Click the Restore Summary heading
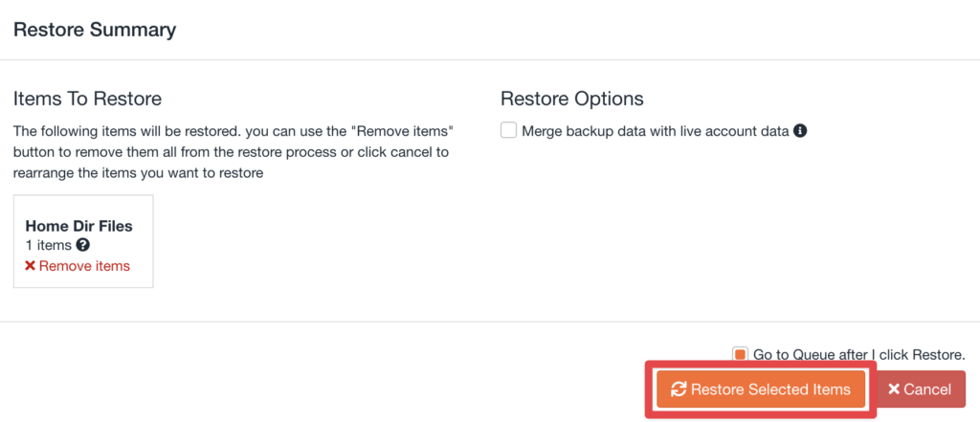980x422 pixels. coord(94,30)
